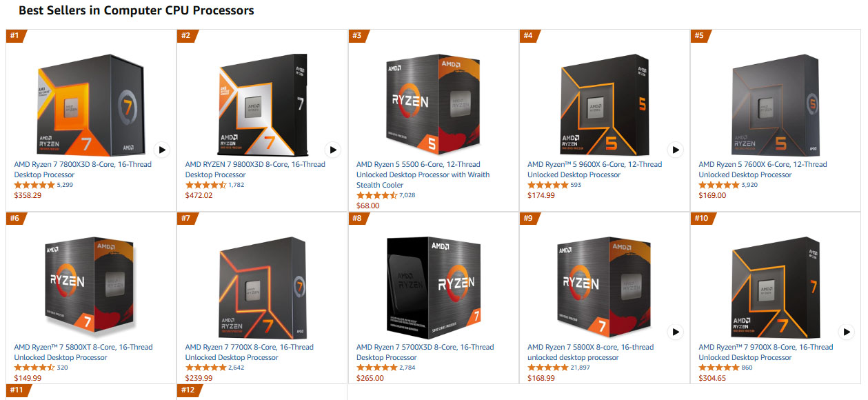868x400 pixels.
Task: View the 21,897 ratings for Ryzen 7 5800X
Action: click(x=596, y=368)
